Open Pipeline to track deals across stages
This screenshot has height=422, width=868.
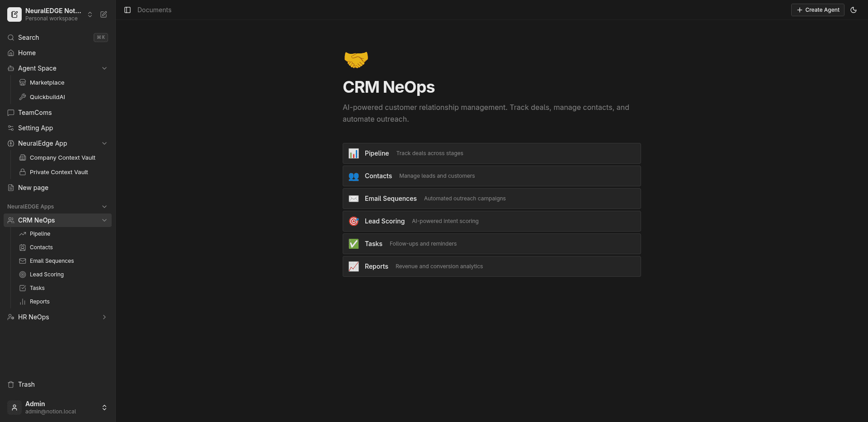491,153
